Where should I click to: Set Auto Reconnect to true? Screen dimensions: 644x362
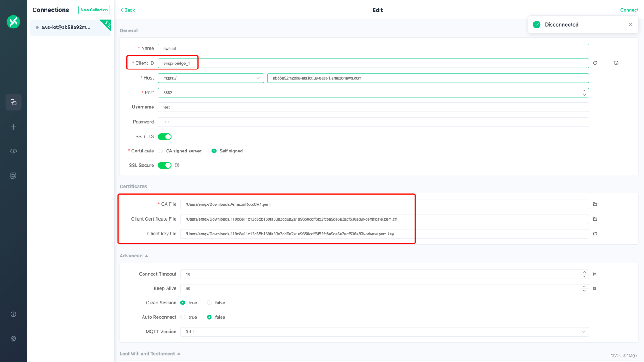[x=189, y=317]
